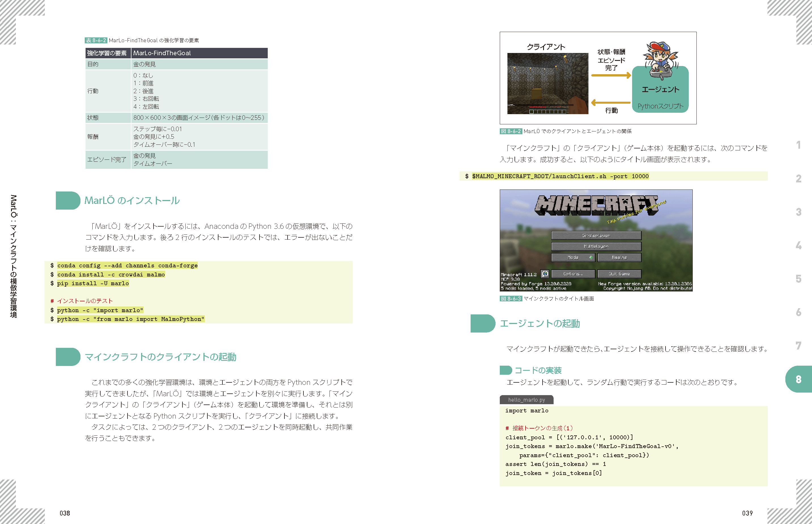Open the Options... button in Minecraft
Viewport: 812px width, 524px height.
tap(573, 274)
